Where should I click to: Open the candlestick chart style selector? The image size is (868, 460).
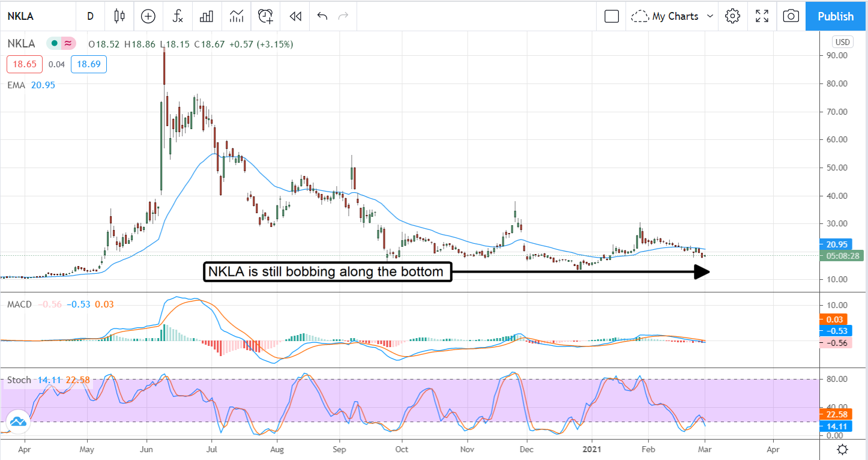(119, 16)
